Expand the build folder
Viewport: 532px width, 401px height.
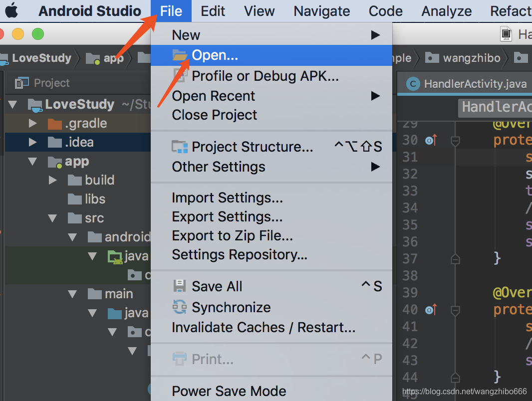(x=52, y=180)
